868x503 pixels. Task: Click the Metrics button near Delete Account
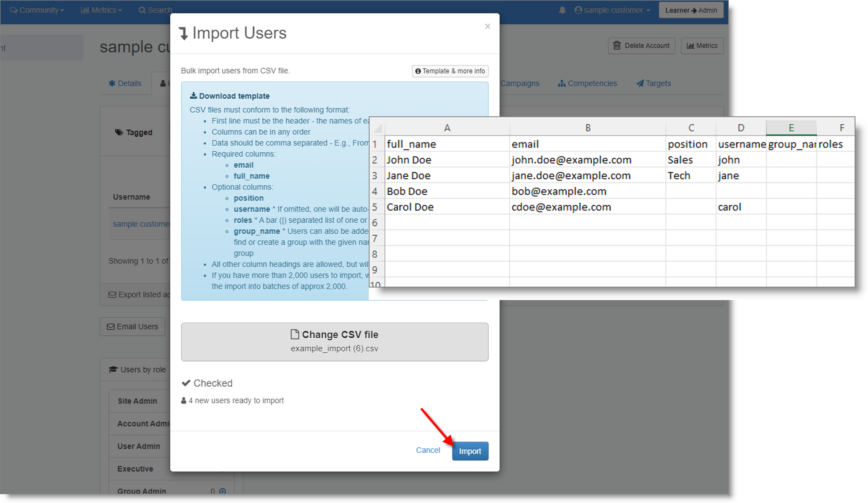(702, 45)
